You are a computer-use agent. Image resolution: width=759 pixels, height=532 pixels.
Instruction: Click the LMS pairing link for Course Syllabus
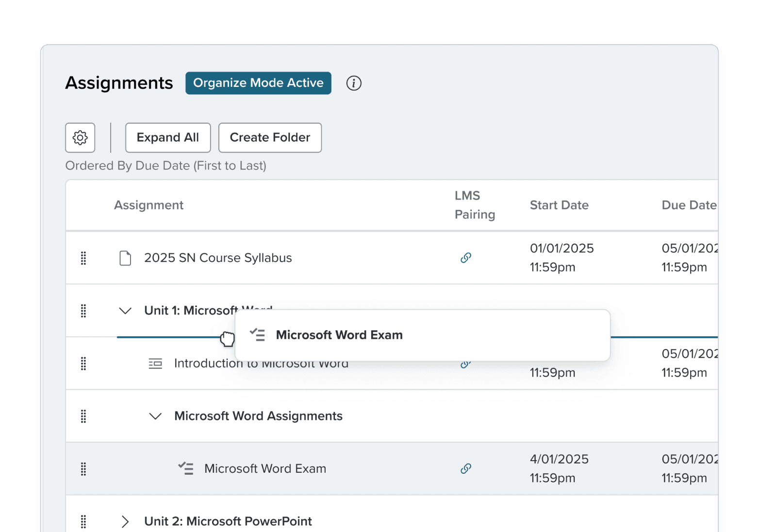click(x=466, y=258)
